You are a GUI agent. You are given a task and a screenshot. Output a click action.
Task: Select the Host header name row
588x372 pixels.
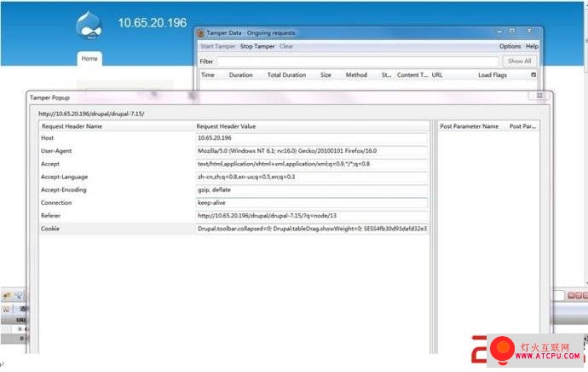pos(47,138)
